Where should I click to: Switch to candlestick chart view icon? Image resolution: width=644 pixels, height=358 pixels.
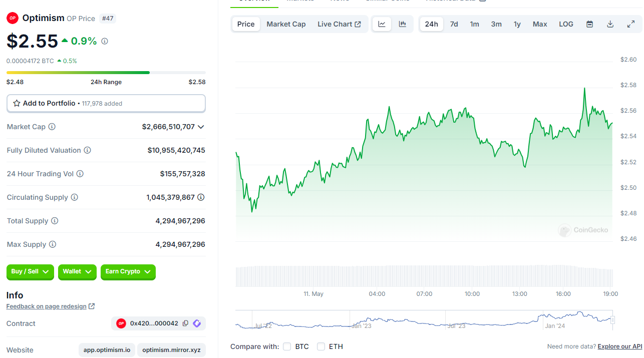(x=403, y=24)
